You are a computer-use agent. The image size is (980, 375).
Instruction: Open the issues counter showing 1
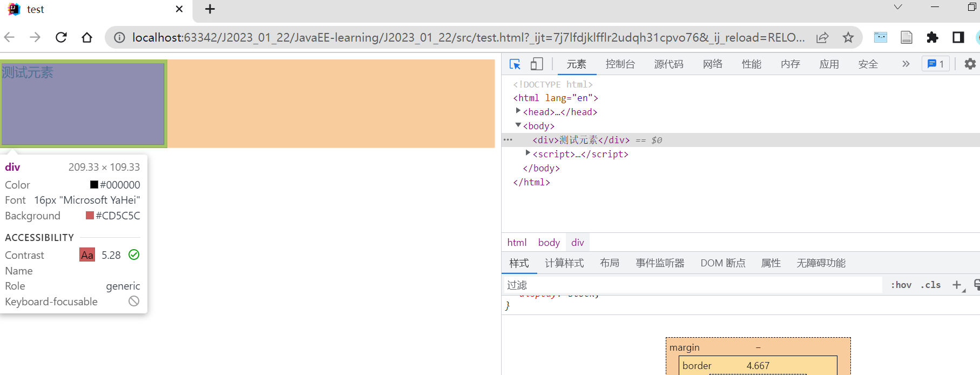point(936,64)
